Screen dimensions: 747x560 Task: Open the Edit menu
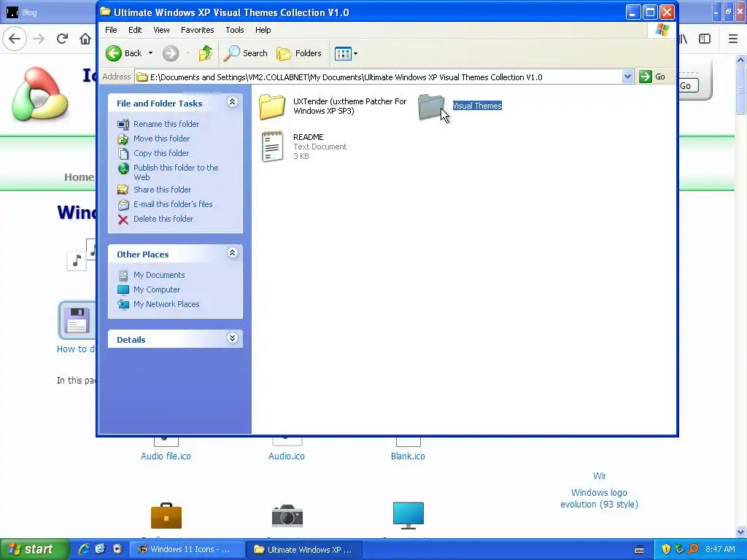135,29
